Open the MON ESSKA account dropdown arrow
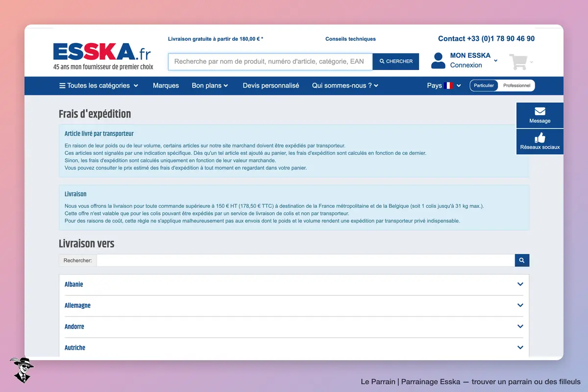This screenshot has height=392, width=588. pos(495,61)
